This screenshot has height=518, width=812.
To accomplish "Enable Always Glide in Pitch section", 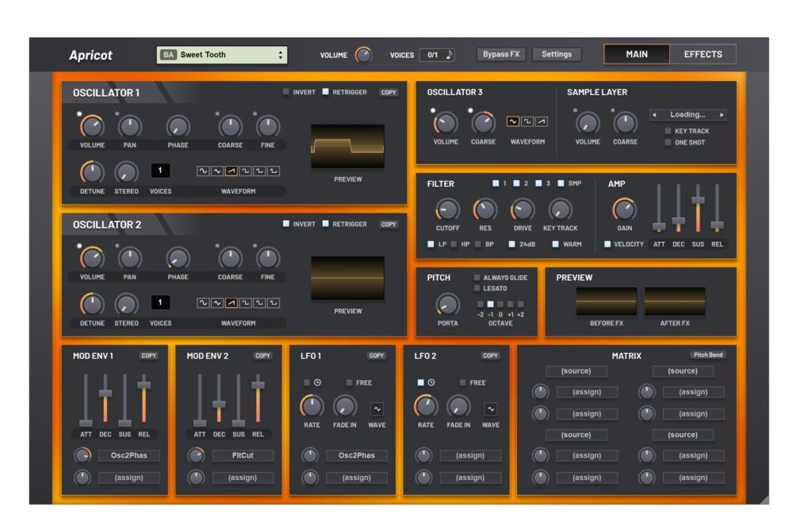I will click(477, 278).
